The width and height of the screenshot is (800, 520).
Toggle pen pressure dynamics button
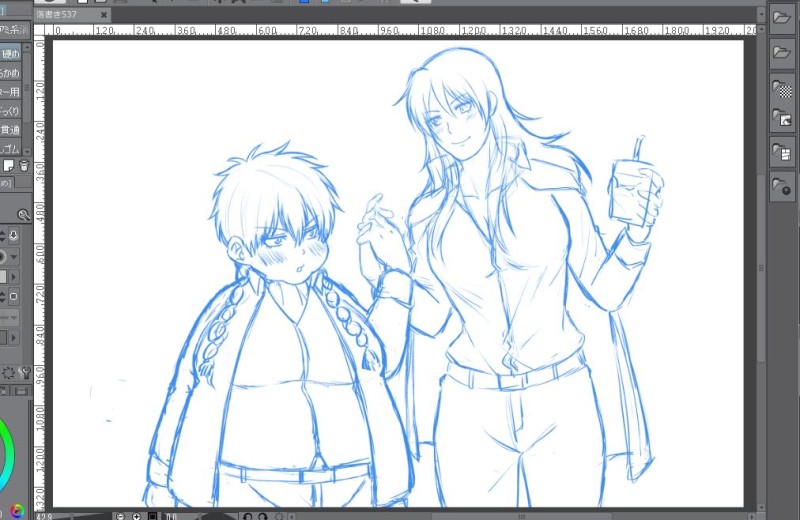tap(14, 236)
